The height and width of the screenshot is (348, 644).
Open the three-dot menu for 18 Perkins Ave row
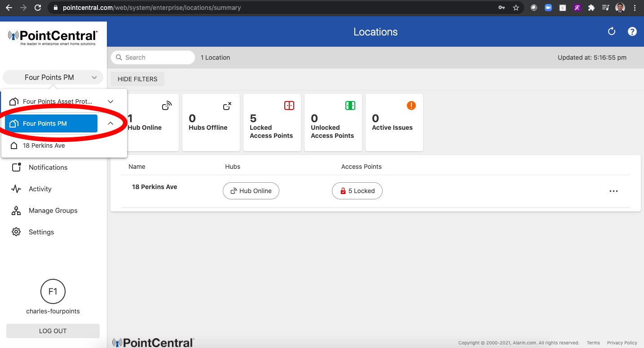(x=613, y=191)
